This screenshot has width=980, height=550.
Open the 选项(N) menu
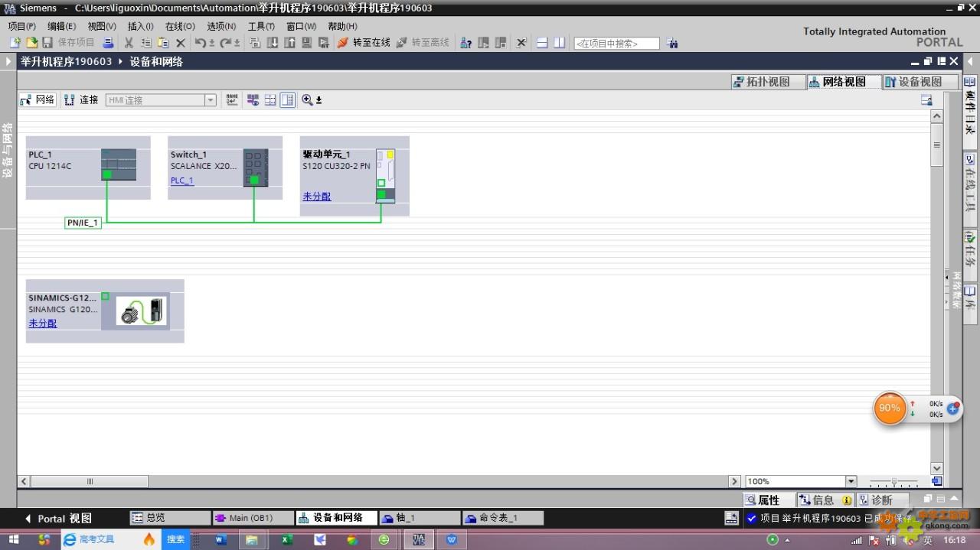[221, 26]
